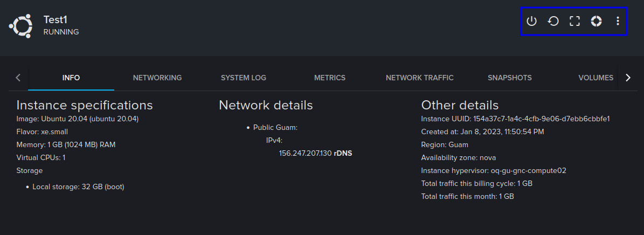
Task: Click the power off icon
Action: [x=531, y=22]
